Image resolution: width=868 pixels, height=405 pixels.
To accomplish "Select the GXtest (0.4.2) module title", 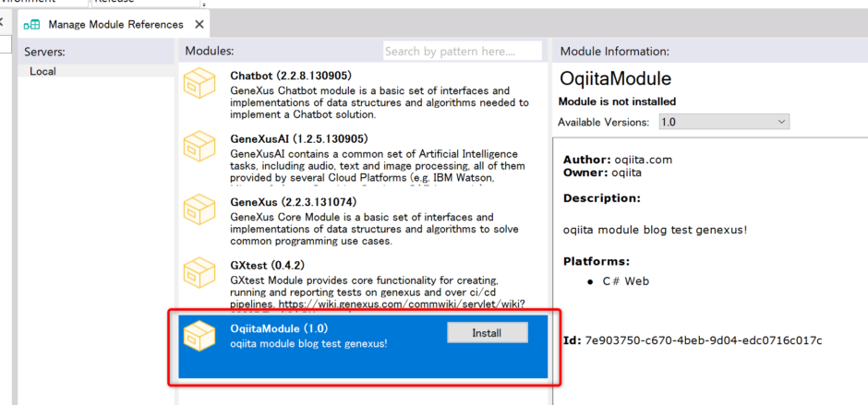I will tap(267, 265).
